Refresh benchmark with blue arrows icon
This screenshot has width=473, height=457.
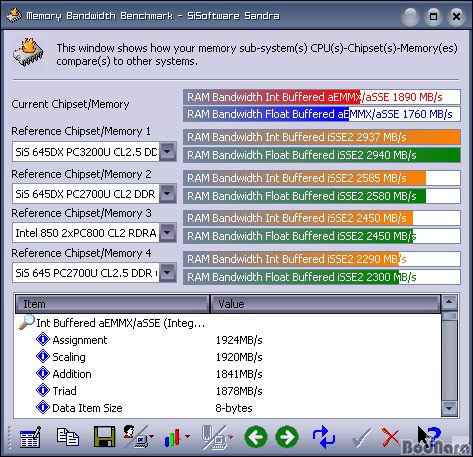click(324, 437)
